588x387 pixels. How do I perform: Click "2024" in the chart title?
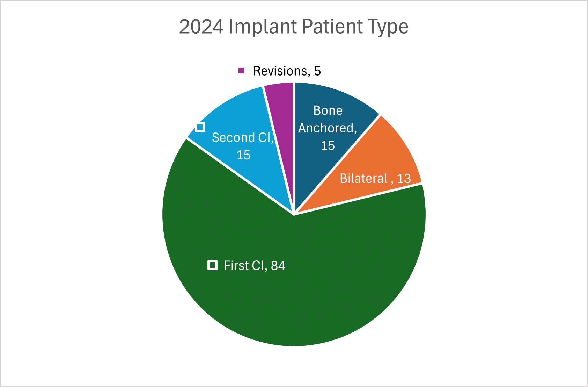[201, 27]
